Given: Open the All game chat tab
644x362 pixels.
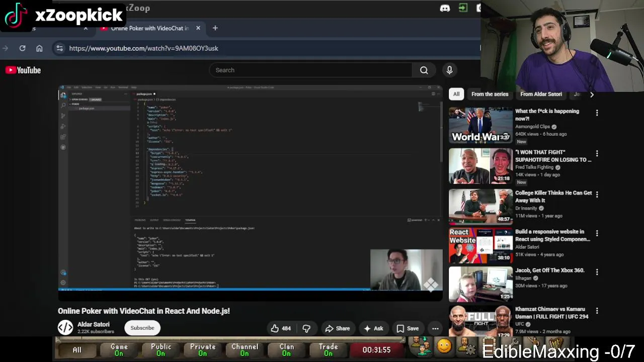Looking at the screenshot, I should (77, 350).
